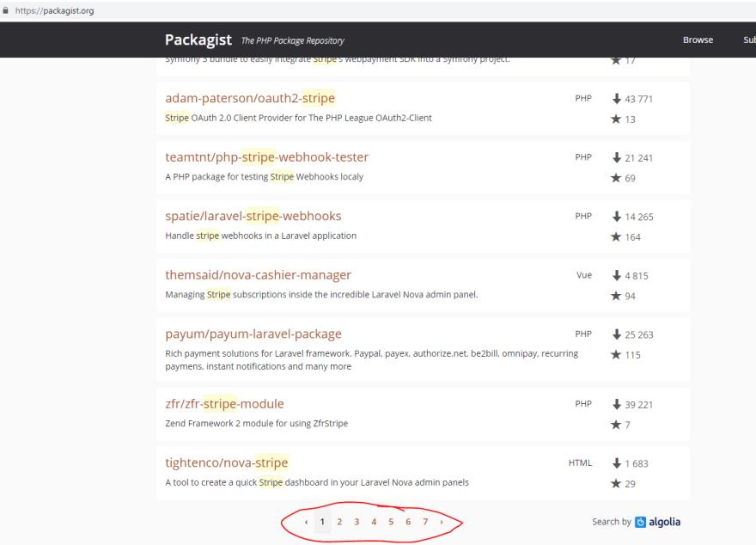Go to page 4 of results
This screenshot has width=756, height=545.
click(x=374, y=522)
